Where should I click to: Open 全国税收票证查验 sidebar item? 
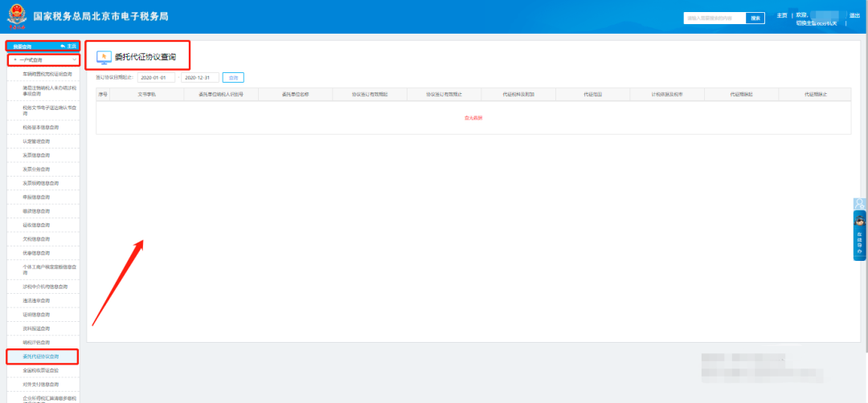pyautogui.click(x=40, y=370)
